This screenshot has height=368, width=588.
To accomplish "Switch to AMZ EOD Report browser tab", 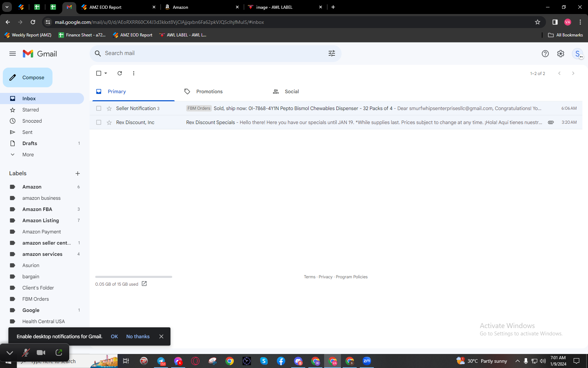I will pos(118,7).
